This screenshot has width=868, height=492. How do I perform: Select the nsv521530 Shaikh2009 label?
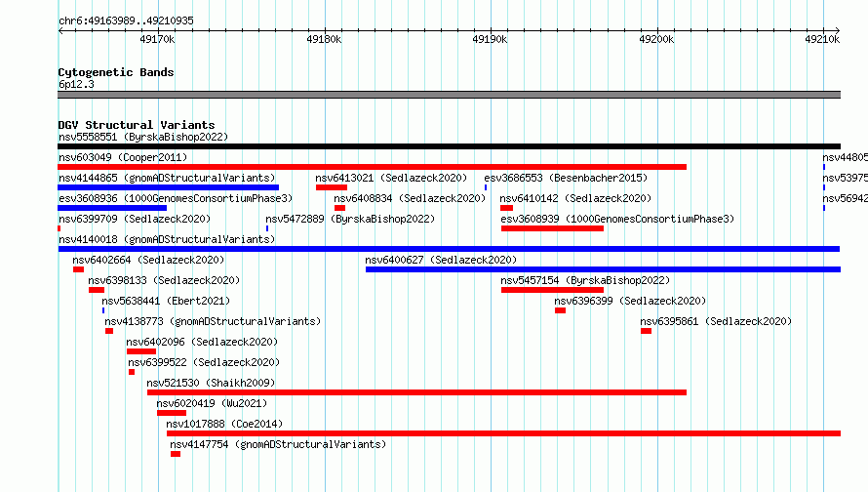pos(211,383)
